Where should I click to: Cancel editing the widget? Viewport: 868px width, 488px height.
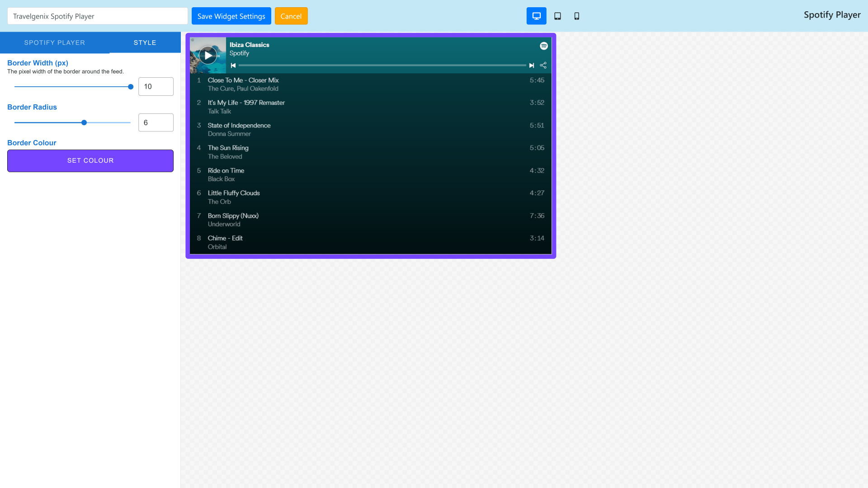[291, 16]
